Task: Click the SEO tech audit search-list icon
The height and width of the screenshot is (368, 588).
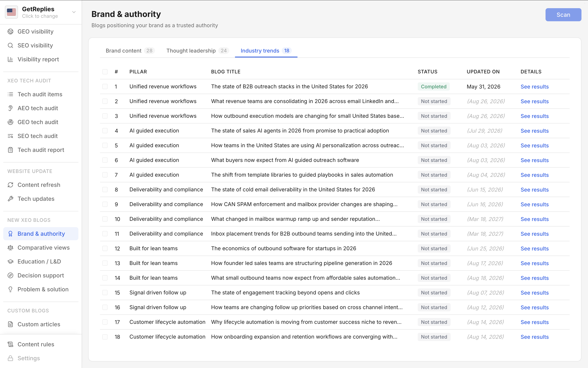Action: click(10, 136)
